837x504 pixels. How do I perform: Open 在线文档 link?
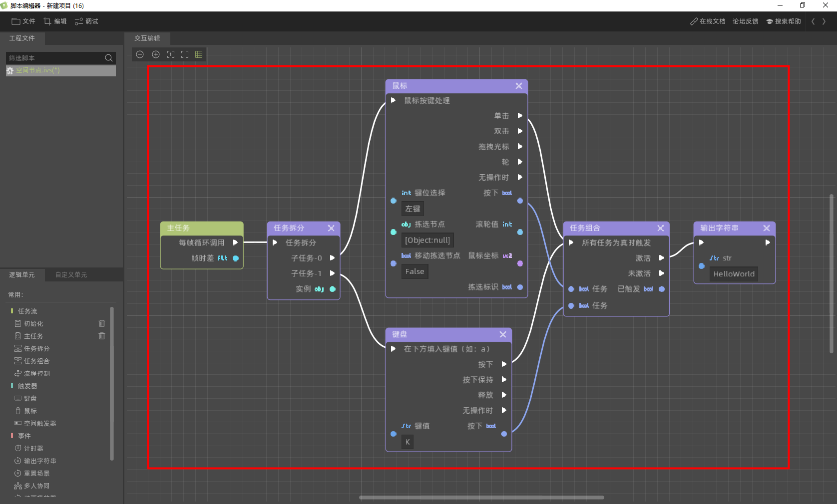point(708,21)
